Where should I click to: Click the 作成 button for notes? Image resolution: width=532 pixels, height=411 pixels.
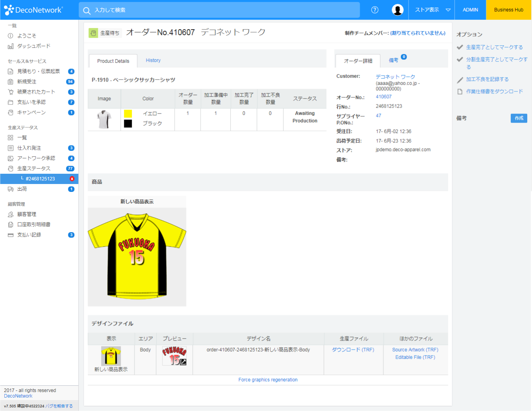(x=519, y=118)
